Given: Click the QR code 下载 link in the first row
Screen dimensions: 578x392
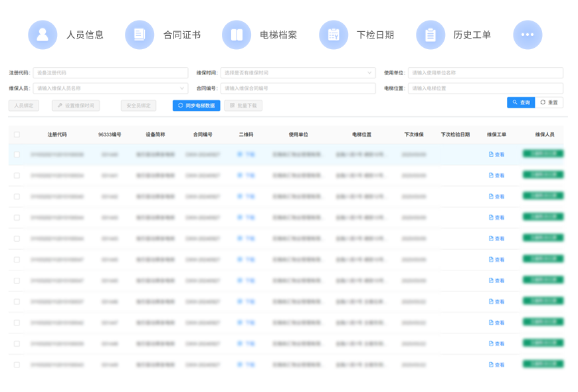Looking at the screenshot, I should 246,155.
